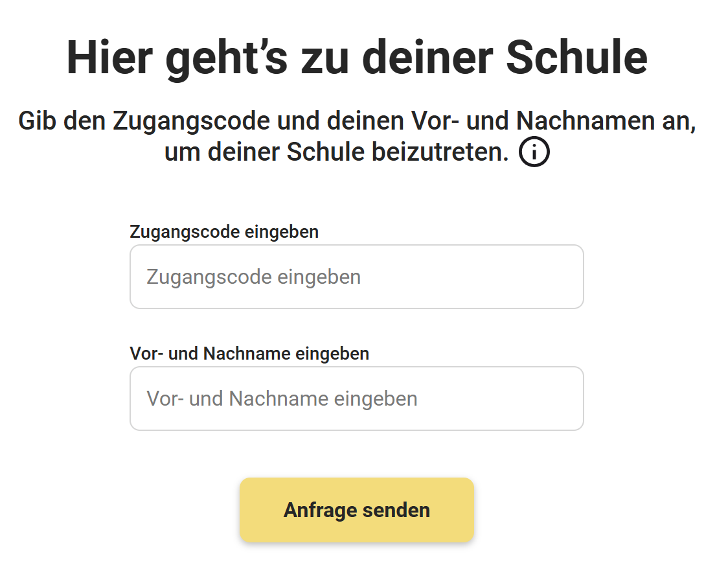The image size is (728, 578).
Task: Click the "Zugangscode eingeben" label above the field
Action: pos(224,231)
